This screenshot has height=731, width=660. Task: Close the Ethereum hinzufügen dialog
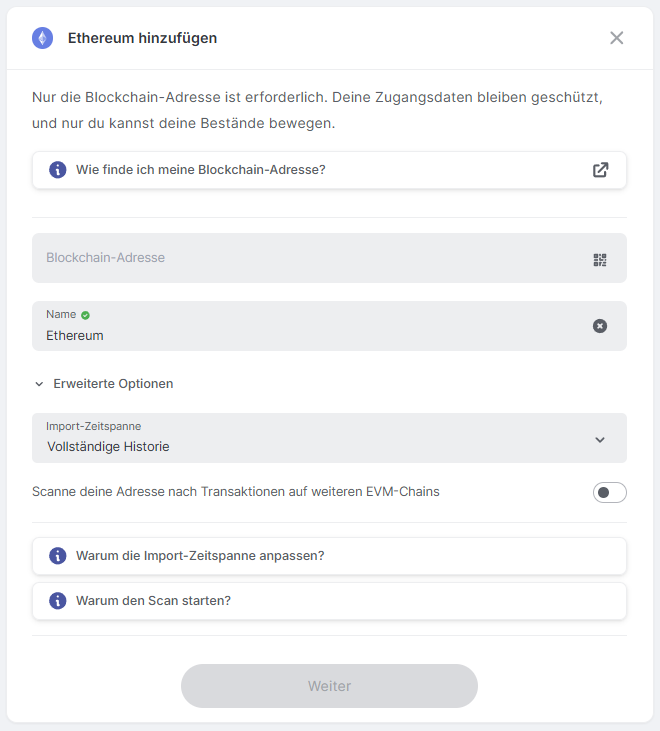(616, 38)
